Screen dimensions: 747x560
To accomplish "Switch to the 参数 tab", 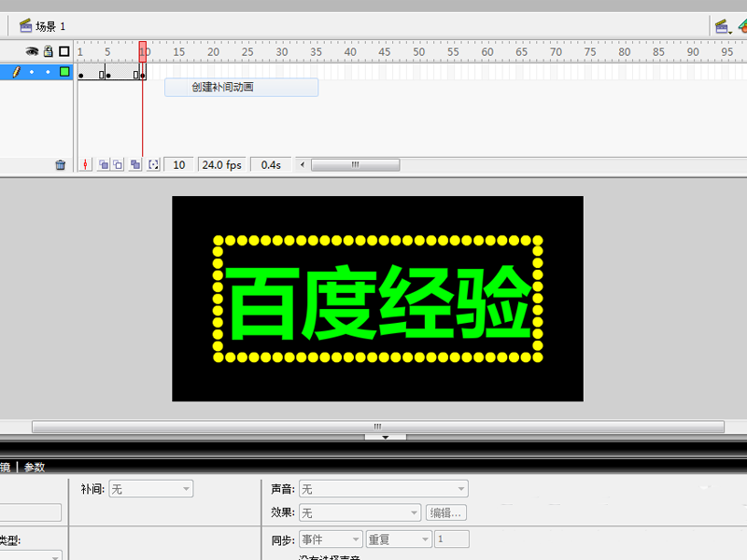I will 35,468.
